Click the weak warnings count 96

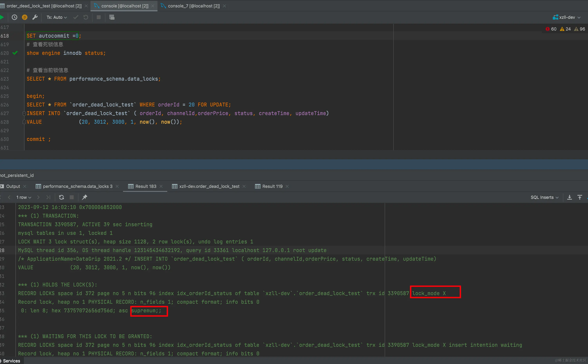coord(580,29)
